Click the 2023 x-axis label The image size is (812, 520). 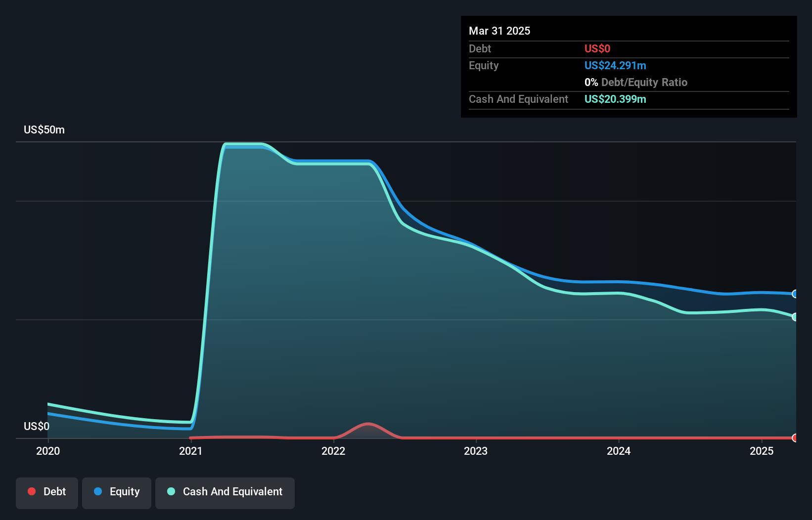tap(476, 451)
